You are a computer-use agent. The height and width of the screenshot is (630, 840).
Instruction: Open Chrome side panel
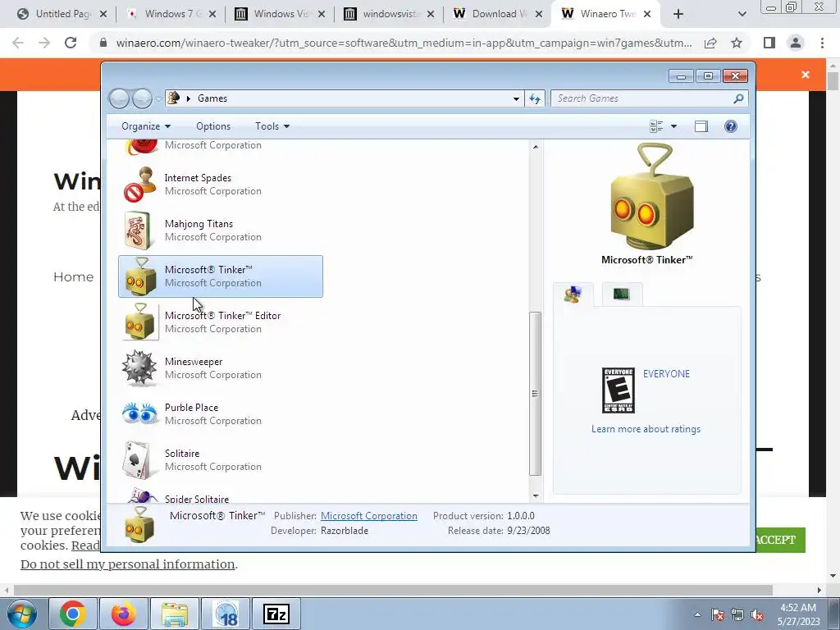(x=769, y=43)
